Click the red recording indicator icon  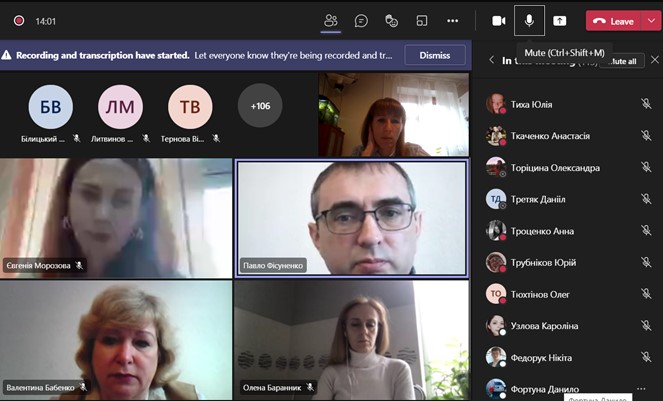pos(19,21)
